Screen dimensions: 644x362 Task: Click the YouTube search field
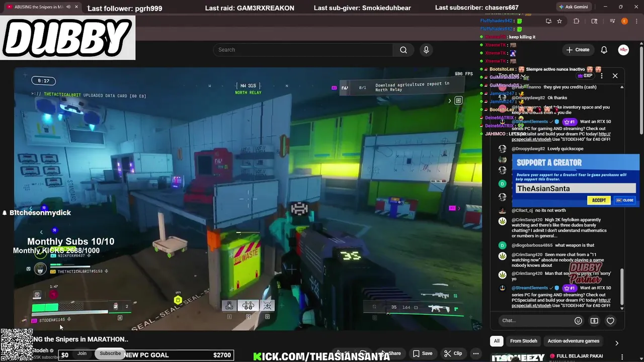pyautogui.click(x=303, y=50)
